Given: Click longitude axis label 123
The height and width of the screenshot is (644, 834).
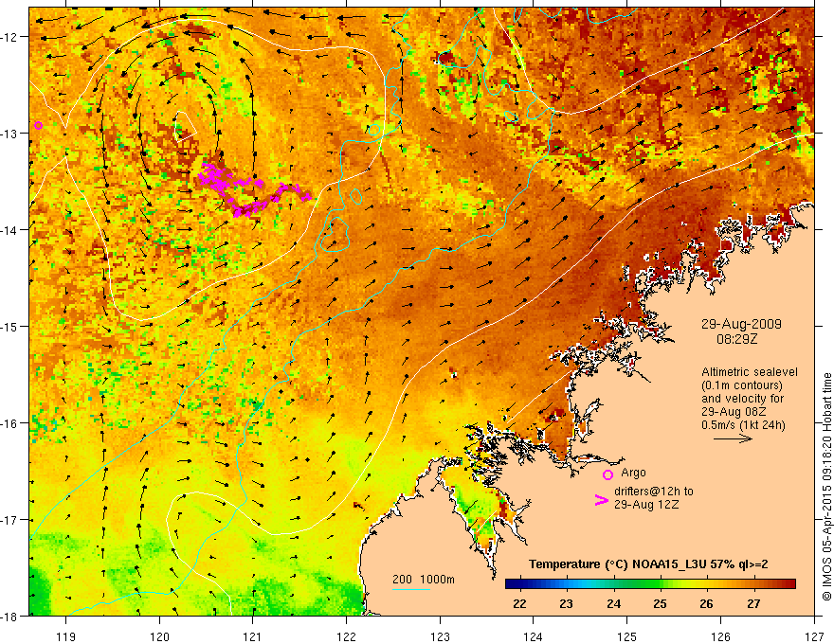Looking at the screenshot, I should coord(440,636).
